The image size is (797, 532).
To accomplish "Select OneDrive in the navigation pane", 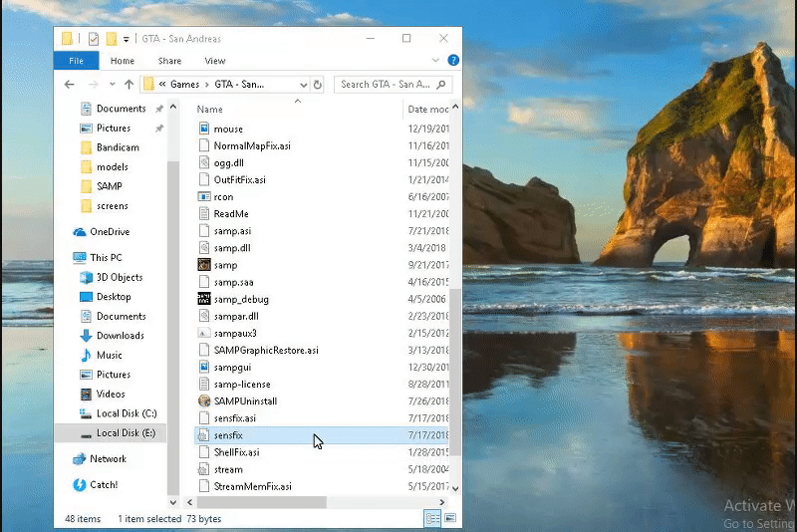I will (x=110, y=232).
